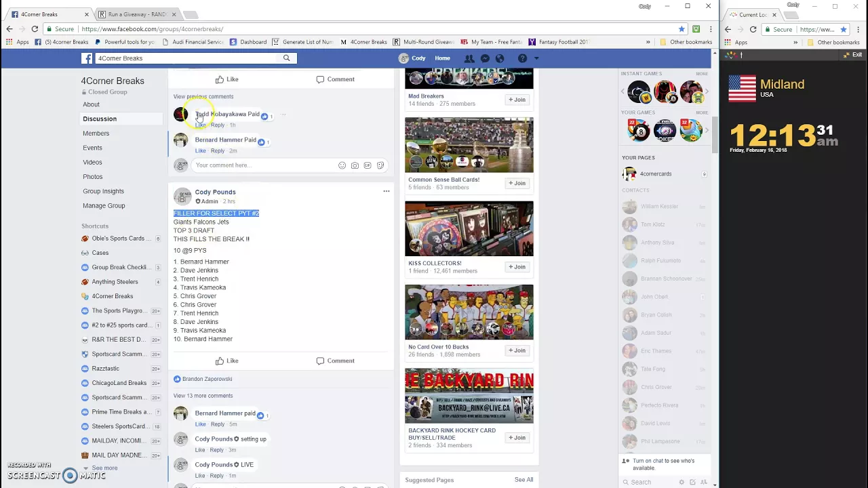Viewport: 868px width, 488px height.
Task: Open group Videos section
Action: (x=92, y=162)
